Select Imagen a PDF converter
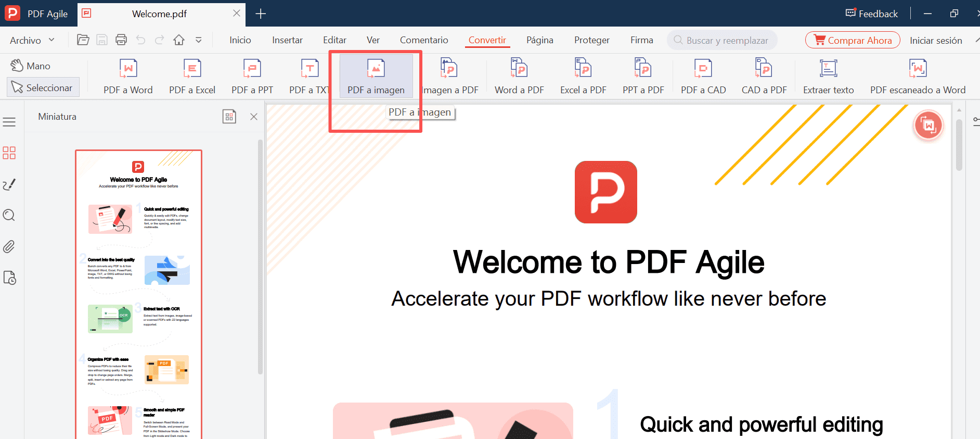The height and width of the screenshot is (439, 980). [450, 77]
